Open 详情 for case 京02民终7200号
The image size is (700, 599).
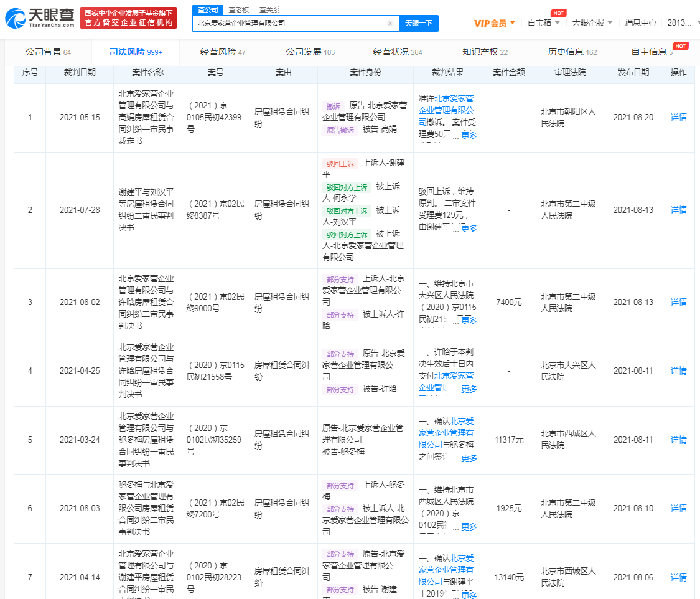pos(679,508)
